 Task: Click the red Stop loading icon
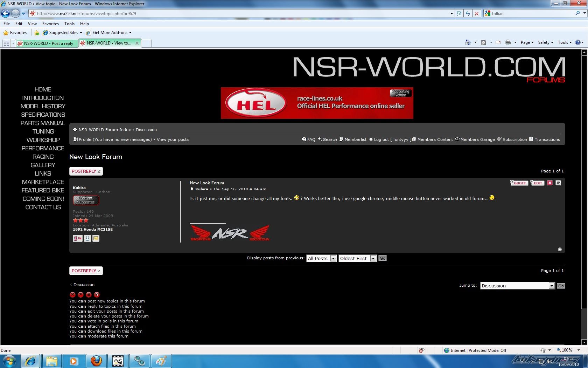[476, 13]
